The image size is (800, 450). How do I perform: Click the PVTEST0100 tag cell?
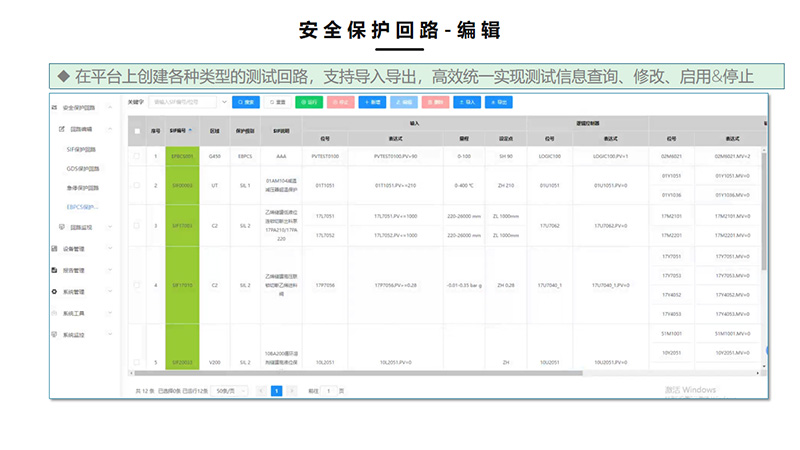325,156
